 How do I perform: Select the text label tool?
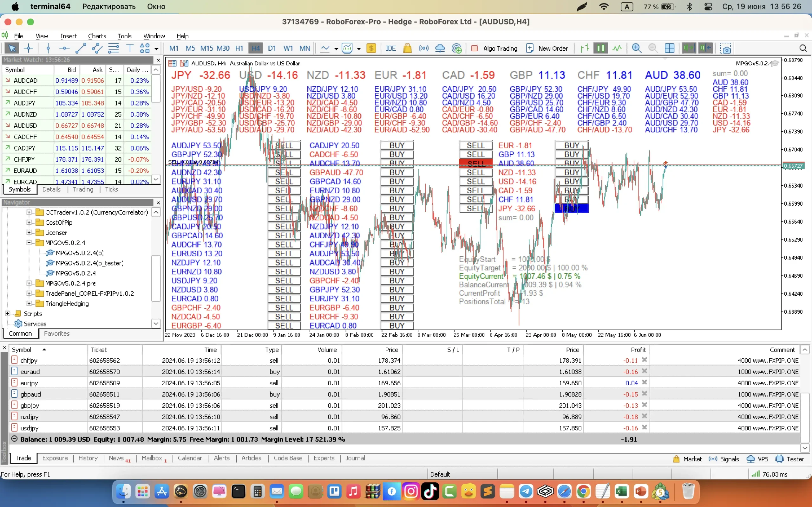click(129, 48)
